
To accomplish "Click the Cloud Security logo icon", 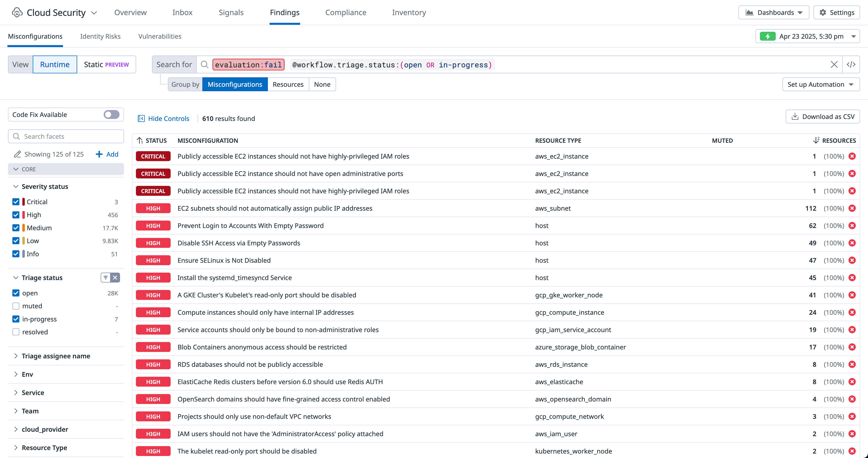I will coord(17,12).
